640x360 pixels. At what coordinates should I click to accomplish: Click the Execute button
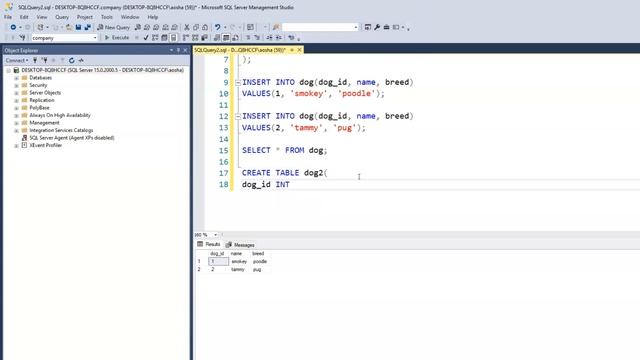click(117, 38)
